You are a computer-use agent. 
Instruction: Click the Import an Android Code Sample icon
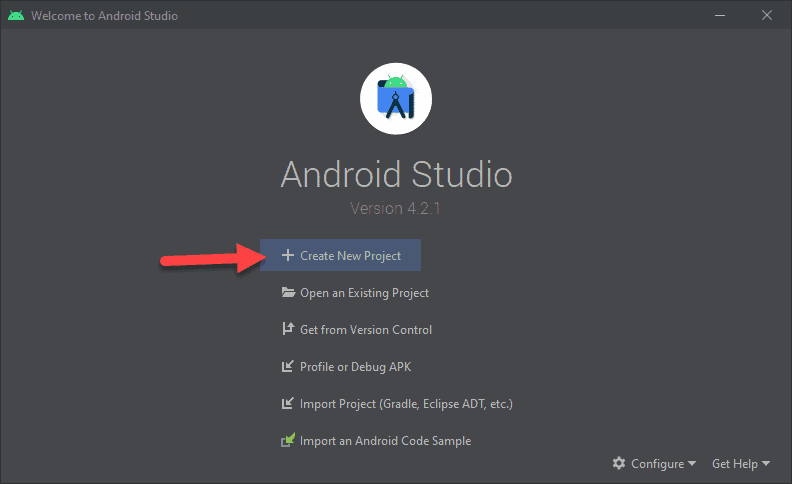coord(288,441)
